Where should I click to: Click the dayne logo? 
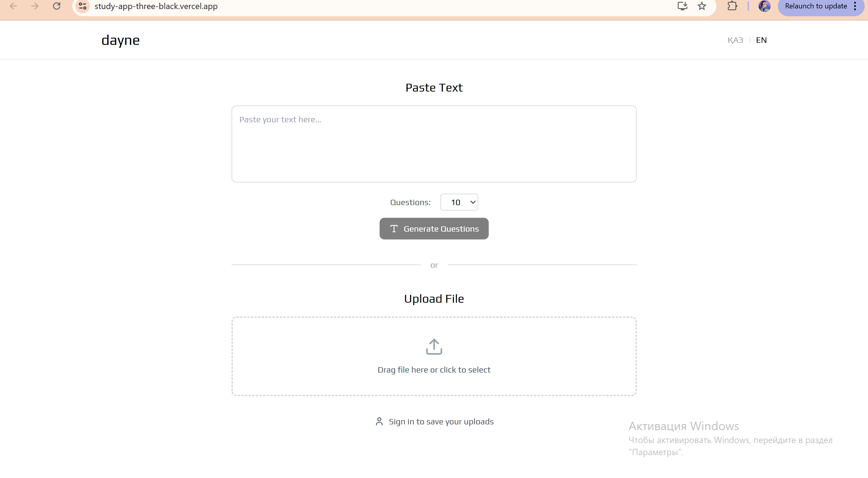click(121, 40)
